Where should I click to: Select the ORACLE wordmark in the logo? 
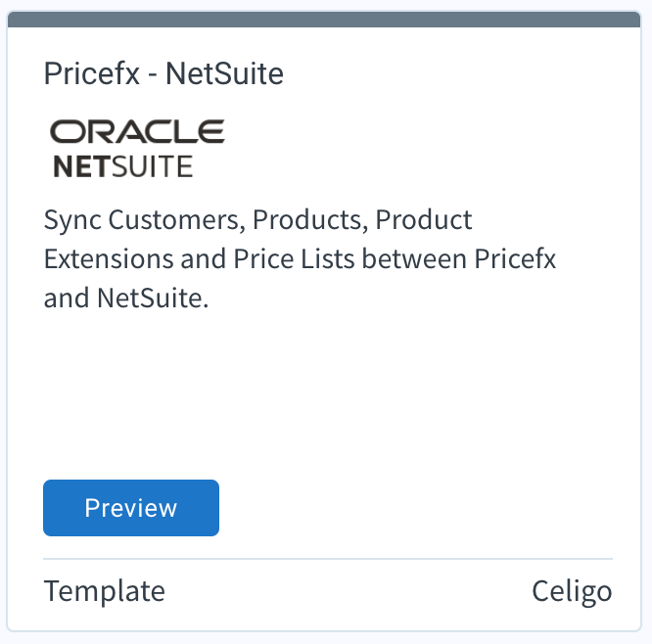coord(137,131)
